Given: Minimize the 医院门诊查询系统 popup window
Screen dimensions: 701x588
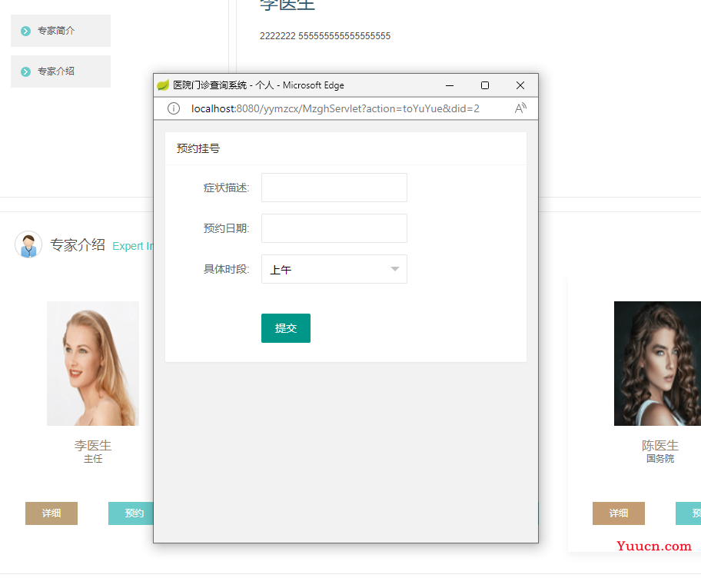Looking at the screenshot, I should (450, 85).
